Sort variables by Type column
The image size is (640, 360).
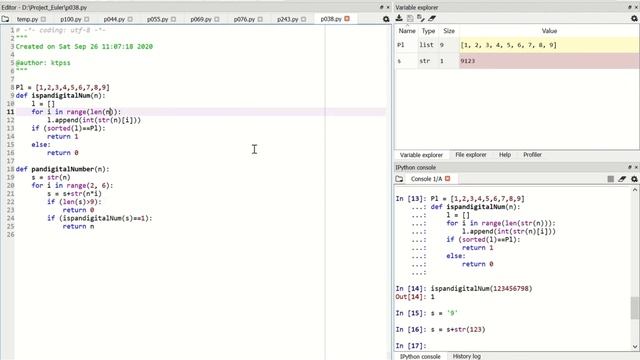tap(428, 31)
